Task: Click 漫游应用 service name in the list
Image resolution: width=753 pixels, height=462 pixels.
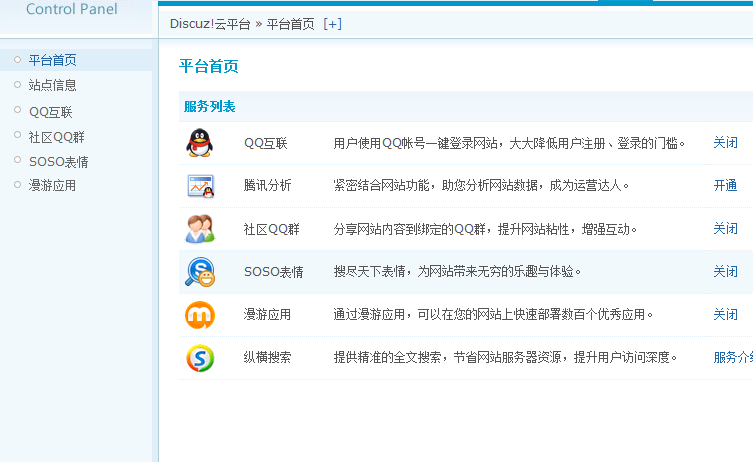Action: coord(267,315)
